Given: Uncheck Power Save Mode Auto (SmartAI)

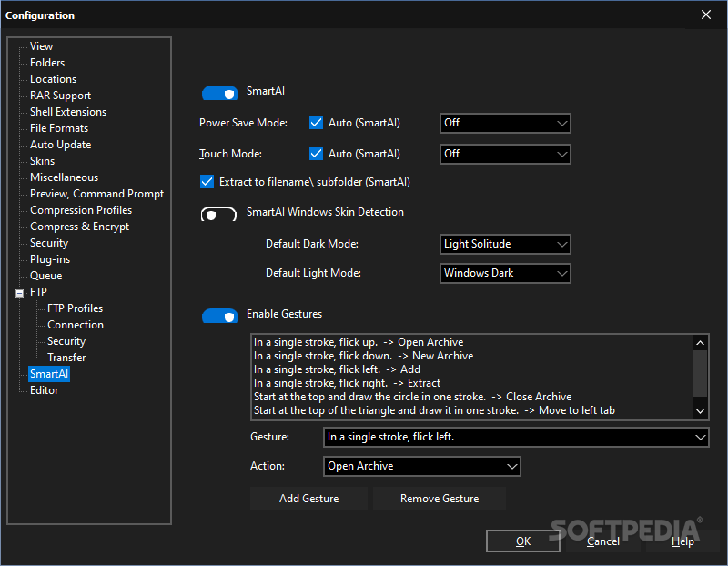Looking at the screenshot, I should [x=316, y=123].
